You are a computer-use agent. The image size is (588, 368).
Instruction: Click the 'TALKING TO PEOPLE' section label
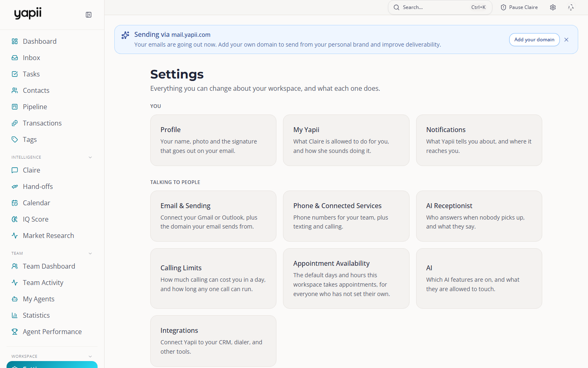coord(175,182)
